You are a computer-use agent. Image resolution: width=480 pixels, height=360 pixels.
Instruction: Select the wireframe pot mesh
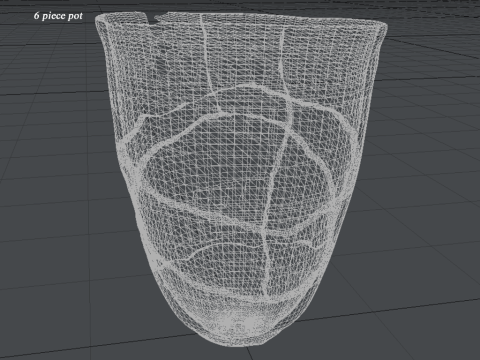(241, 179)
